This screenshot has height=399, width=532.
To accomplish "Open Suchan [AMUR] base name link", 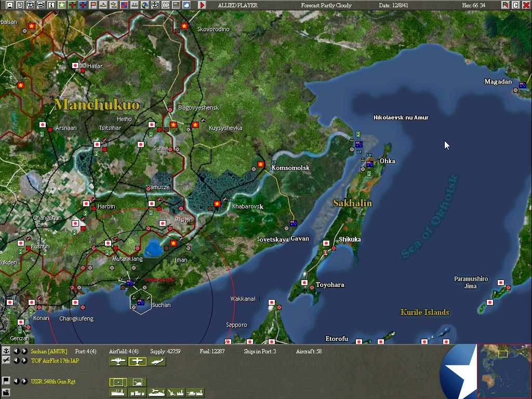I will tap(49, 351).
